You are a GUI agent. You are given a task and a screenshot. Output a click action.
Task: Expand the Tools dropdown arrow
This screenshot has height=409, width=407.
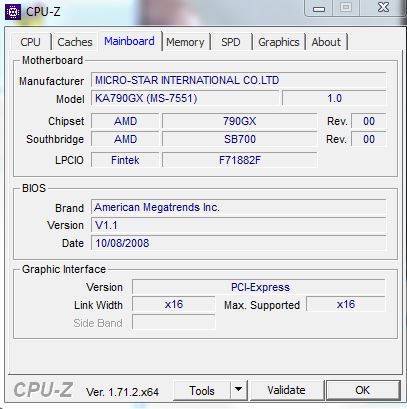tap(238, 390)
